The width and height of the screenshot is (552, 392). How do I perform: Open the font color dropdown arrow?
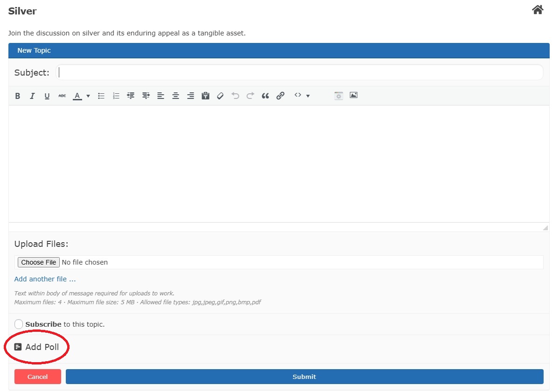tap(88, 96)
